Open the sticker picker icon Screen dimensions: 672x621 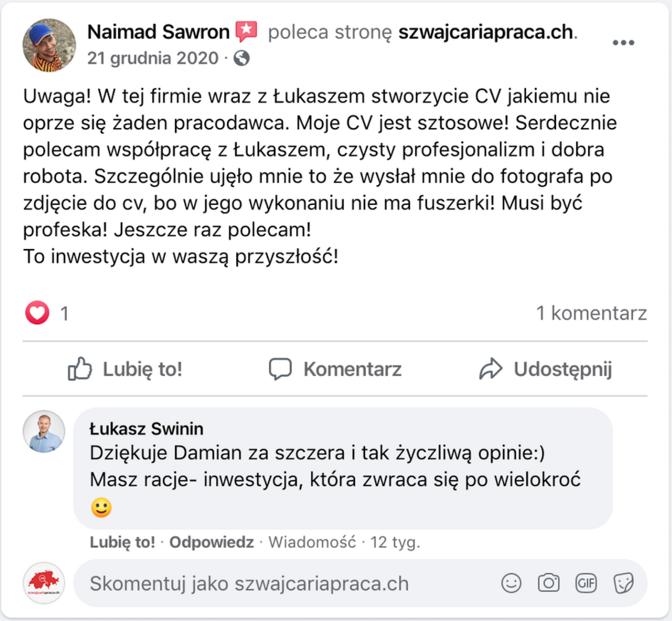[623, 583]
